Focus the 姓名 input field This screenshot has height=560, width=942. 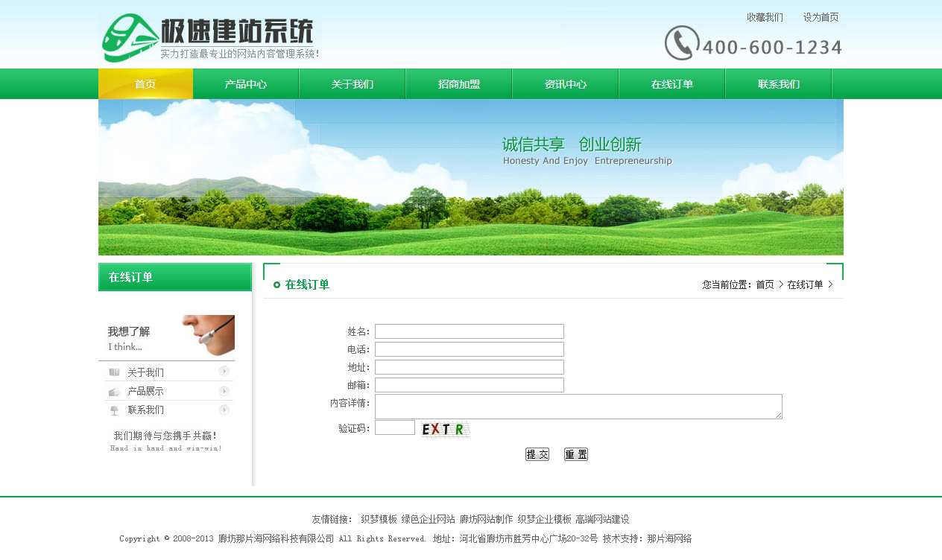pos(469,331)
